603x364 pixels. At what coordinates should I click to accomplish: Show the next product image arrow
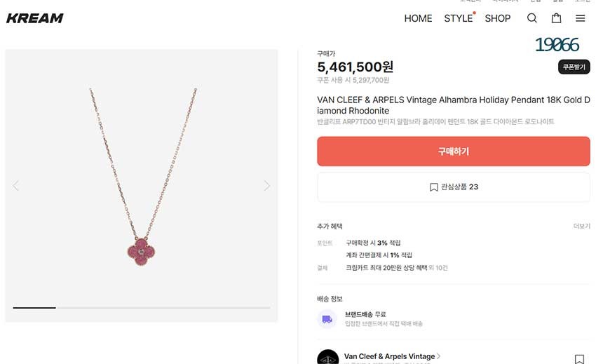266,186
